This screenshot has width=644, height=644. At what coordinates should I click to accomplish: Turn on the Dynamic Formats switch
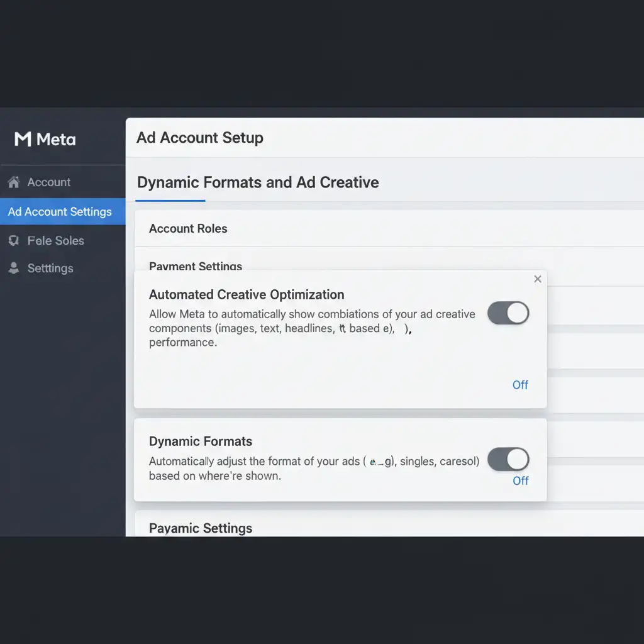(x=508, y=459)
